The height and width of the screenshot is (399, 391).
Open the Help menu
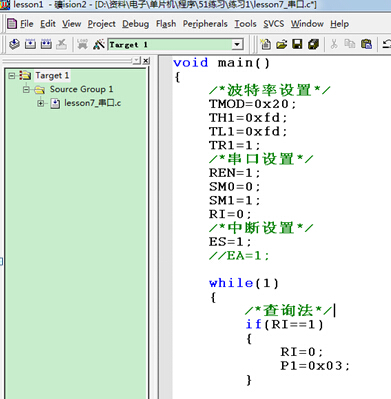[340, 24]
